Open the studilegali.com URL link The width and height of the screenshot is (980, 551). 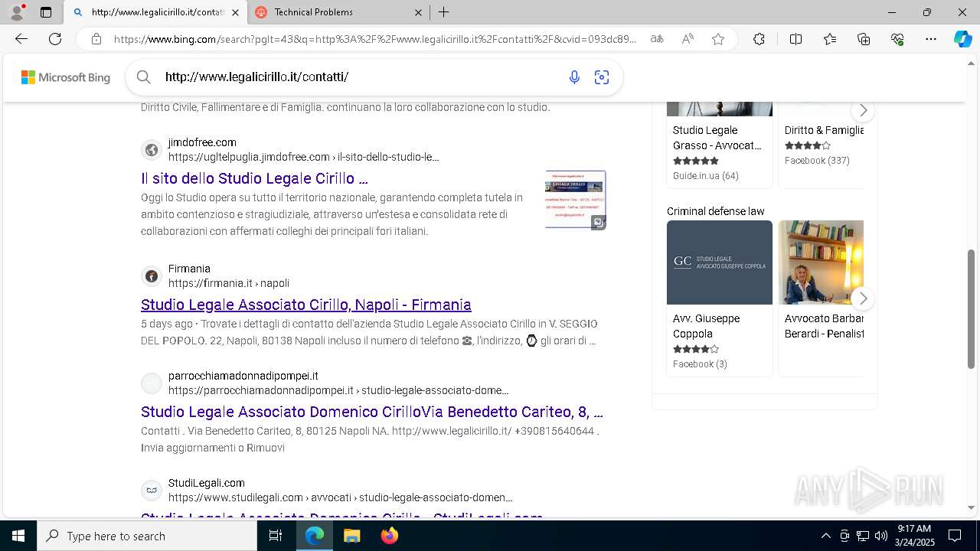[341, 497]
